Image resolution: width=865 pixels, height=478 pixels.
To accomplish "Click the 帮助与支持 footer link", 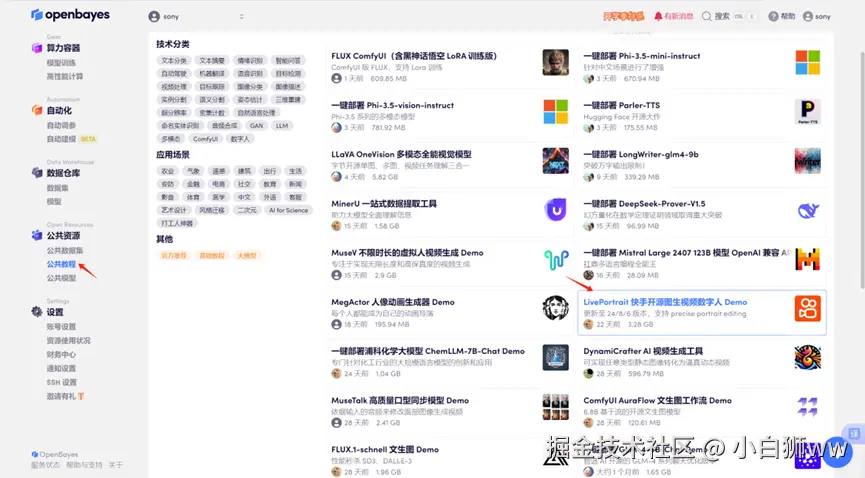I will pos(84,465).
